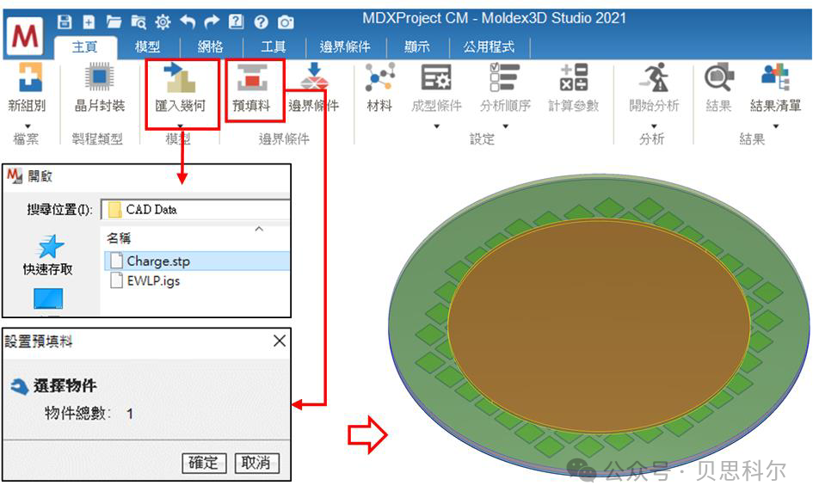
Task: Click 名稱 column header in file list
Action: pyautogui.click(x=119, y=238)
